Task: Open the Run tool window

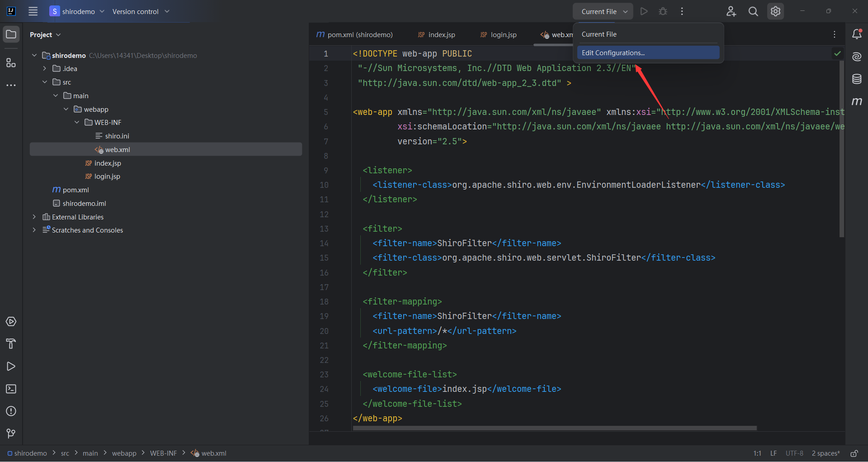Action: (x=11, y=367)
